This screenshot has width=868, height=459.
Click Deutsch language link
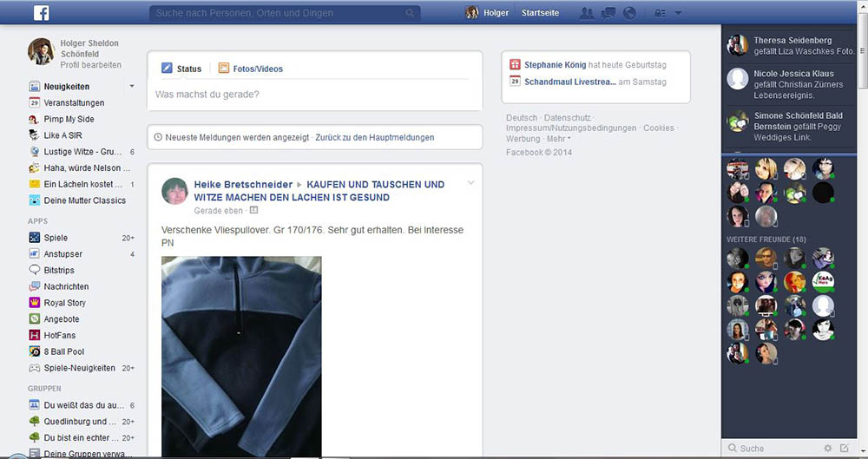(522, 118)
